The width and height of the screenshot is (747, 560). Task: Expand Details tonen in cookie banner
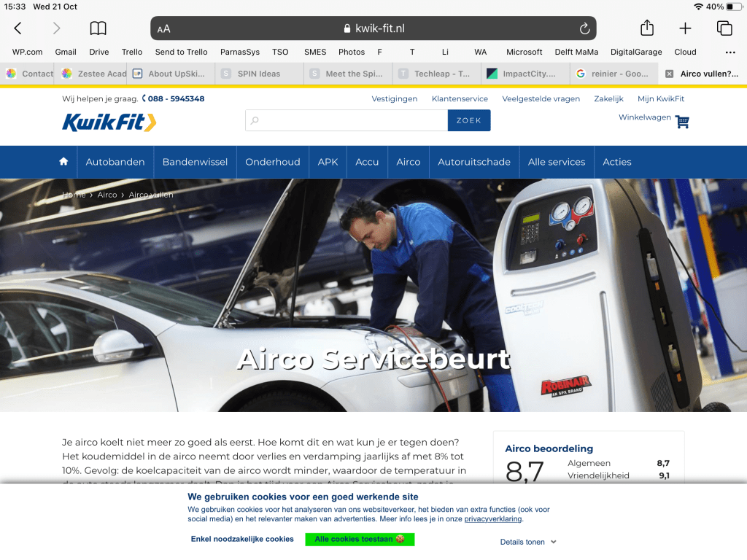coord(528,542)
